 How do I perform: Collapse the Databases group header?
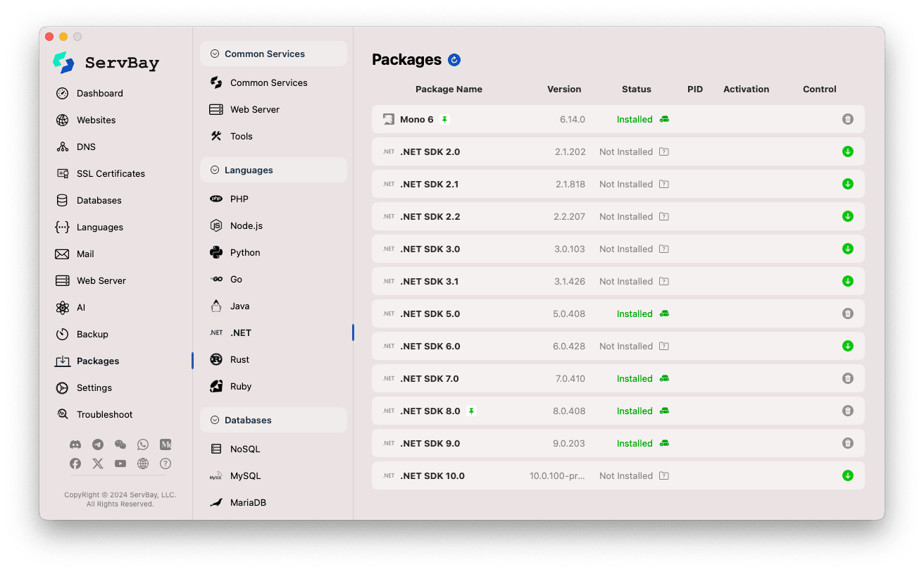point(214,420)
